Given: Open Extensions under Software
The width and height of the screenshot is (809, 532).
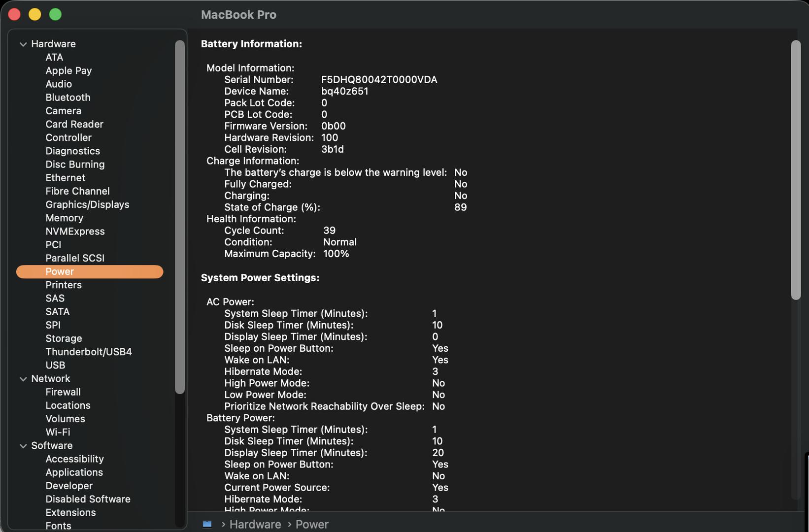Looking at the screenshot, I should point(70,512).
